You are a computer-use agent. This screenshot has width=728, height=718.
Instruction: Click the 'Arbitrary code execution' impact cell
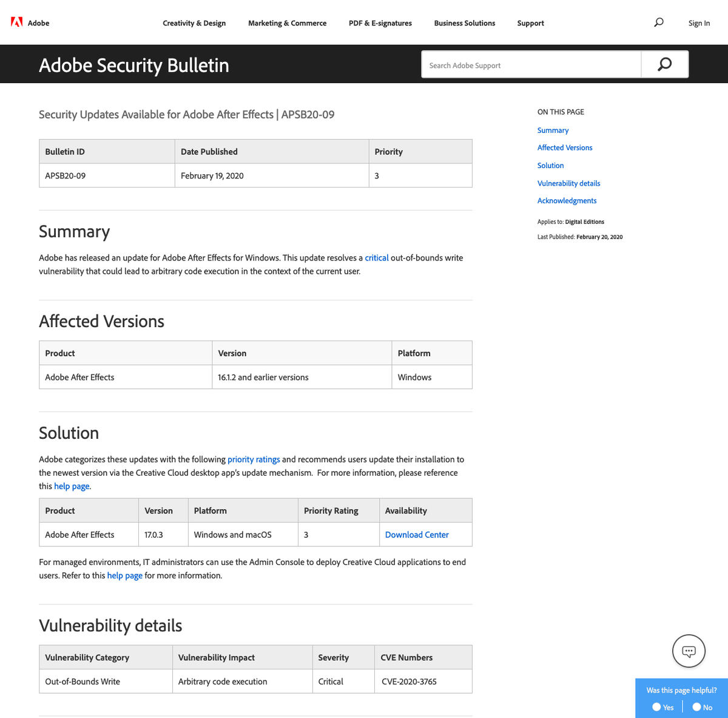242,682
